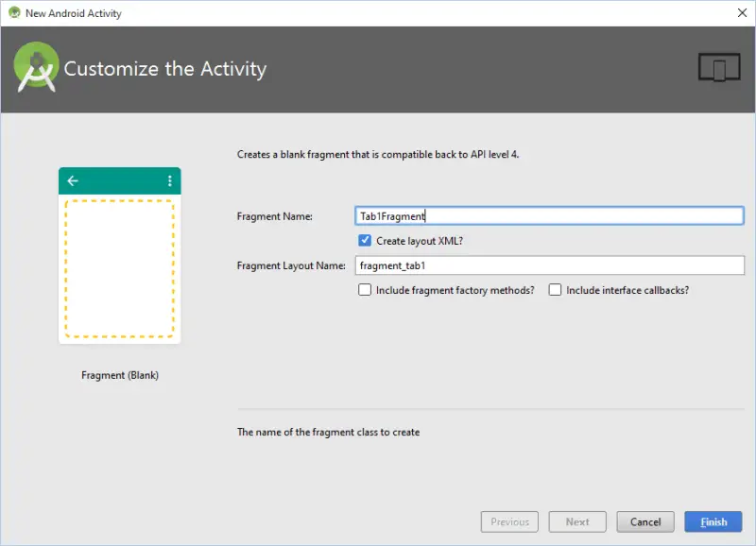Screen dimensions: 756x546
Task: Click the Previous button
Action: (x=509, y=521)
